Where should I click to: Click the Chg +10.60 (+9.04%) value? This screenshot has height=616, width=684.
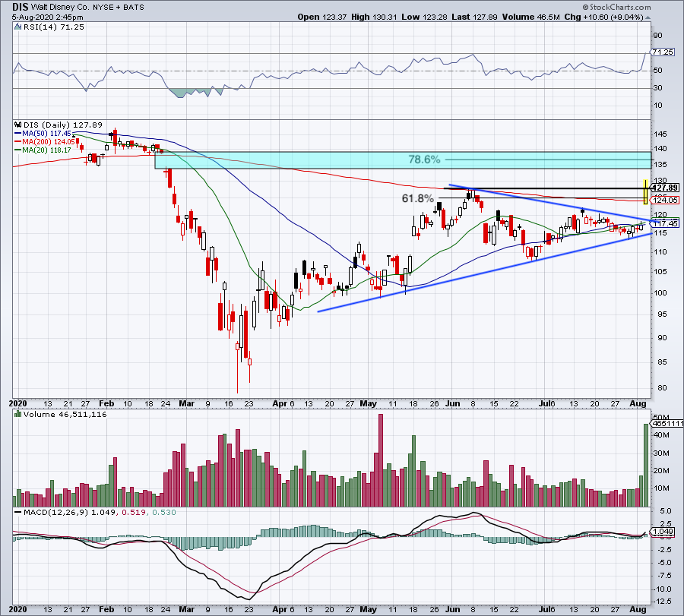pyautogui.click(x=603, y=17)
